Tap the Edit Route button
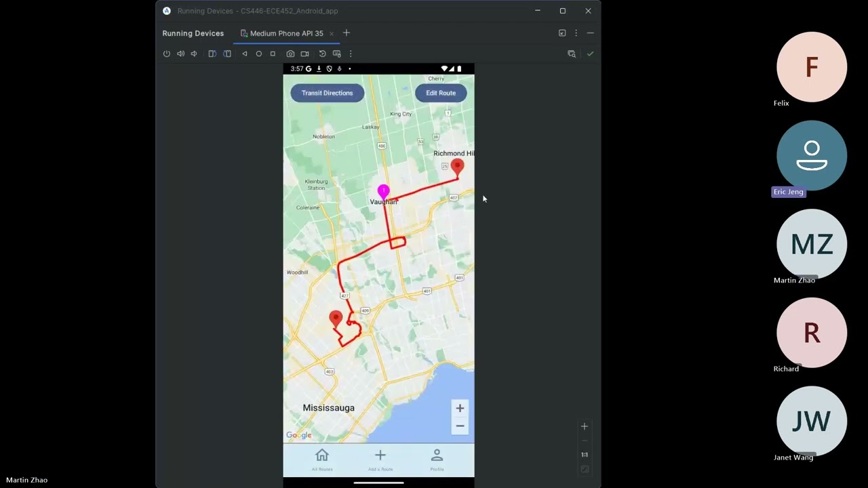Screen dimensions: 868x488 pos(440,93)
